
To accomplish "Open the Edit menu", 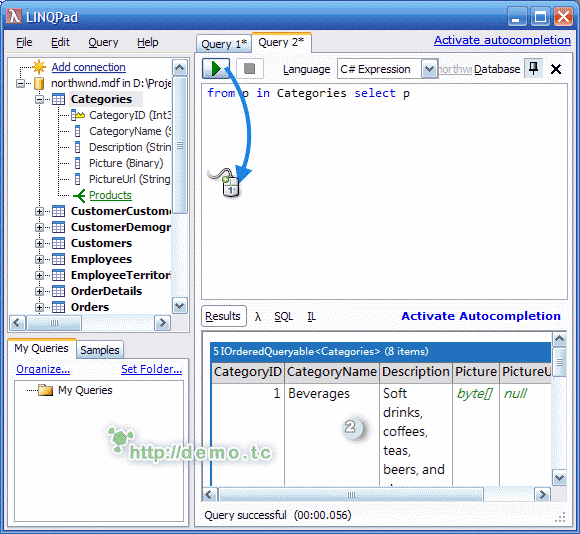I will tap(60, 43).
